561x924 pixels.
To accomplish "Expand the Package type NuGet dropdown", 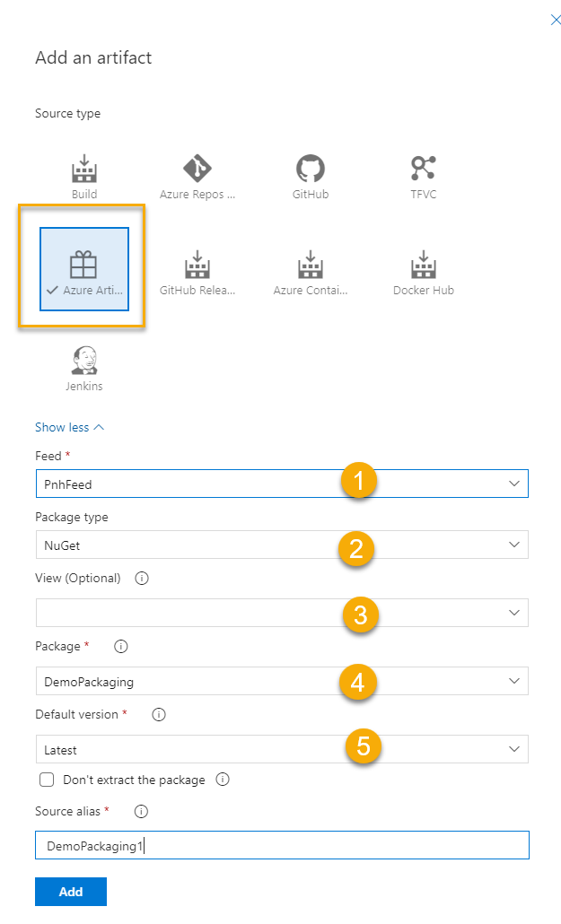I will pyautogui.click(x=282, y=545).
